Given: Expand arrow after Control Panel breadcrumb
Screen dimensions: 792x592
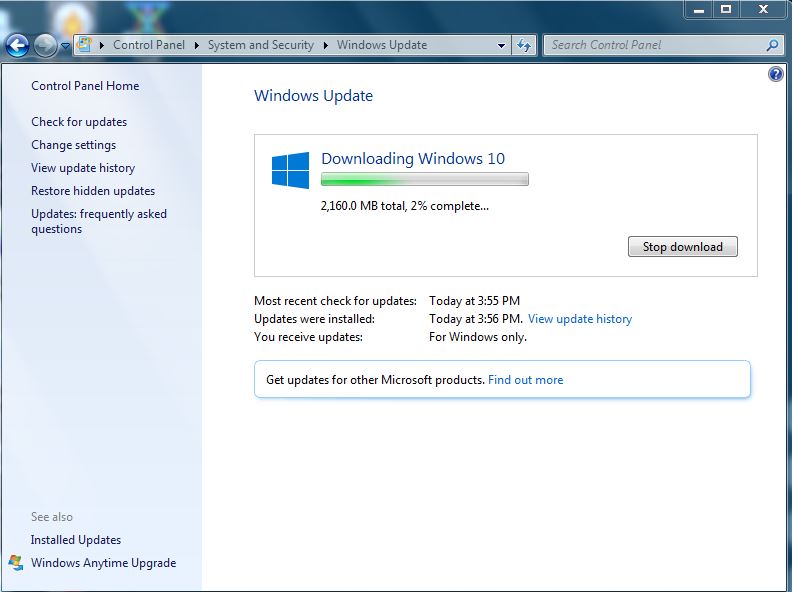Looking at the screenshot, I should [196, 45].
